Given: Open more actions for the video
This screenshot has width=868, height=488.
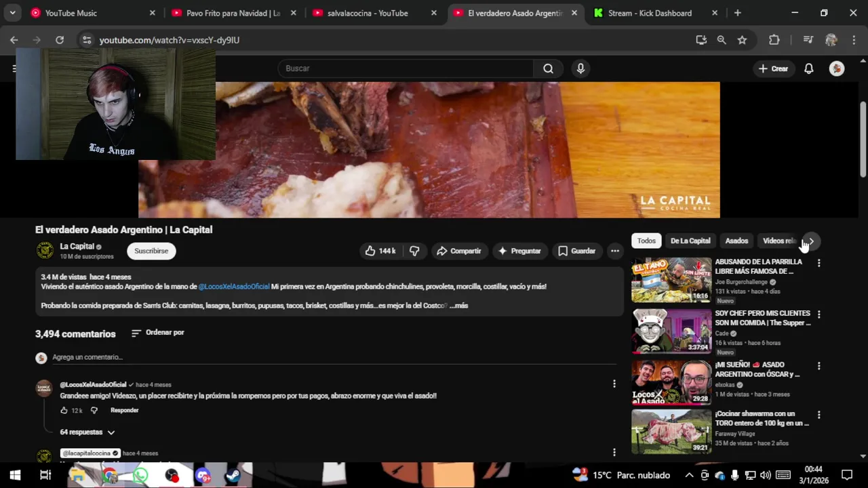Looking at the screenshot, I should (x=614, y=251).
